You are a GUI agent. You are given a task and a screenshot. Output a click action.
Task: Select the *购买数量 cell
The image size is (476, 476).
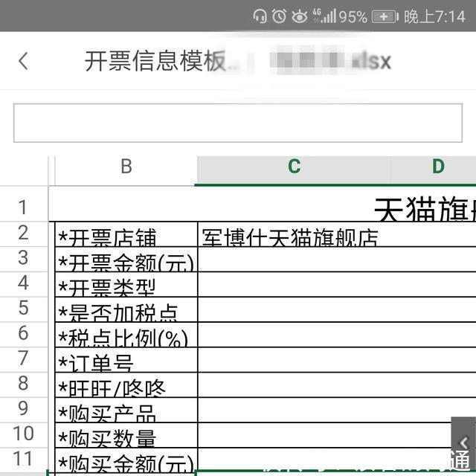(x=126, y=435)
